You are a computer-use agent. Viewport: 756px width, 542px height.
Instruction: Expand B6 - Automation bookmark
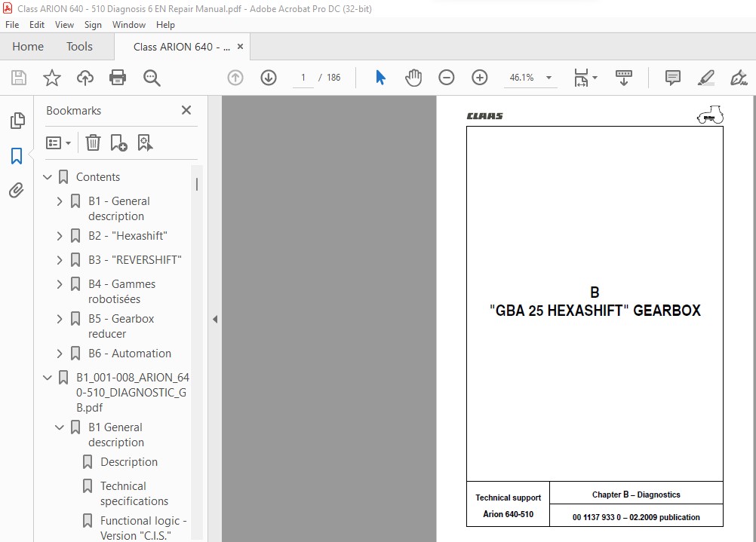60,354
